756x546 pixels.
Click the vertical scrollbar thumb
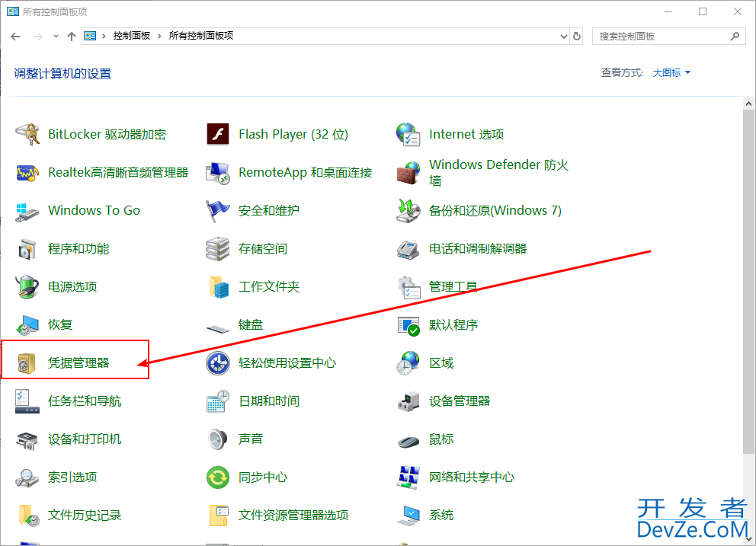(x=749, y=282)
